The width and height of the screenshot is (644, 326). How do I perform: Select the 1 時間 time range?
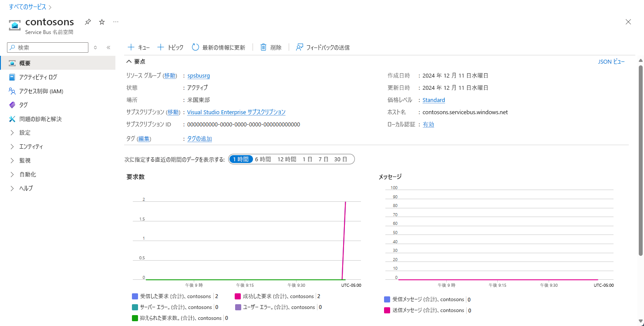click(x=241, y=160)
